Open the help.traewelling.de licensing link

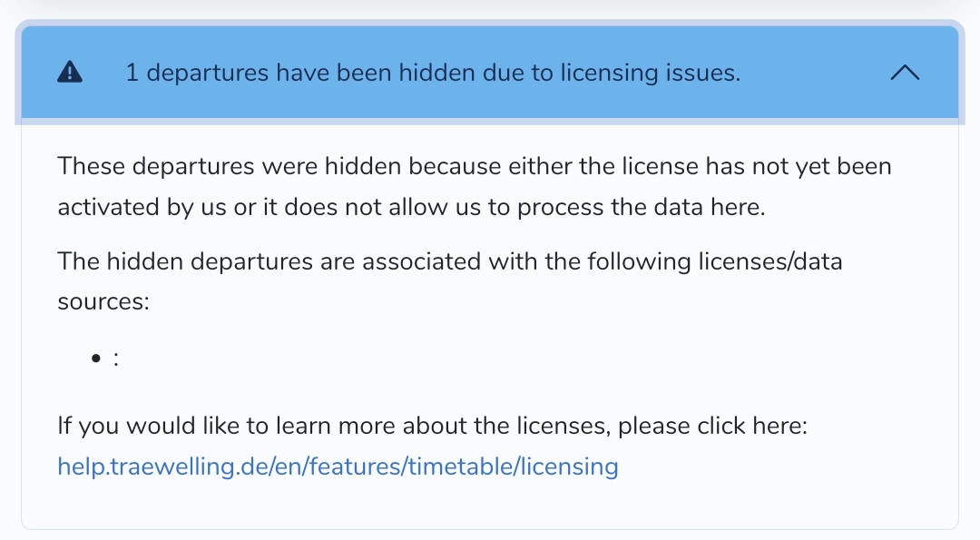point(338,466)
